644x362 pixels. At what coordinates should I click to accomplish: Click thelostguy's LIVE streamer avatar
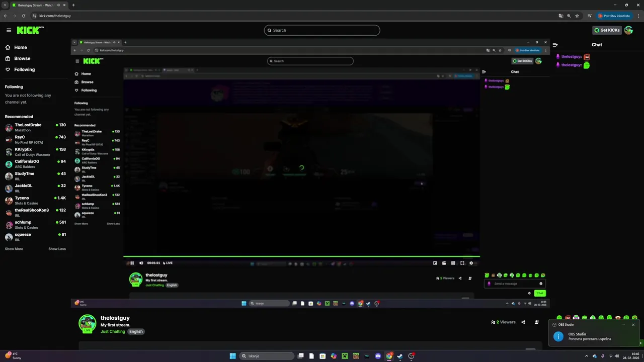pos(88,323)
